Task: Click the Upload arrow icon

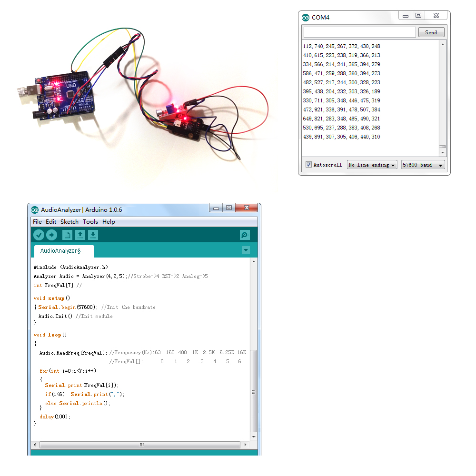Action: 51,235
